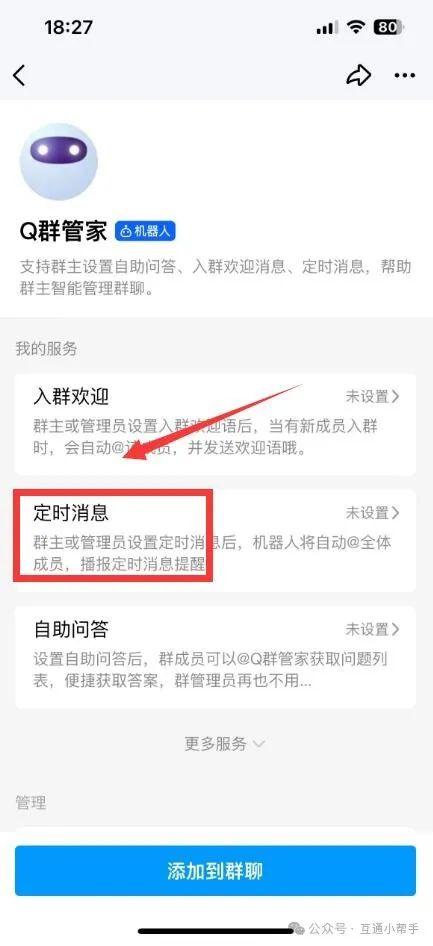Image resolution: width=433 pixels, height=946 pixels.
Task: Tap the Q群管家 robot avatar
Action: click(x=58, y=162)
